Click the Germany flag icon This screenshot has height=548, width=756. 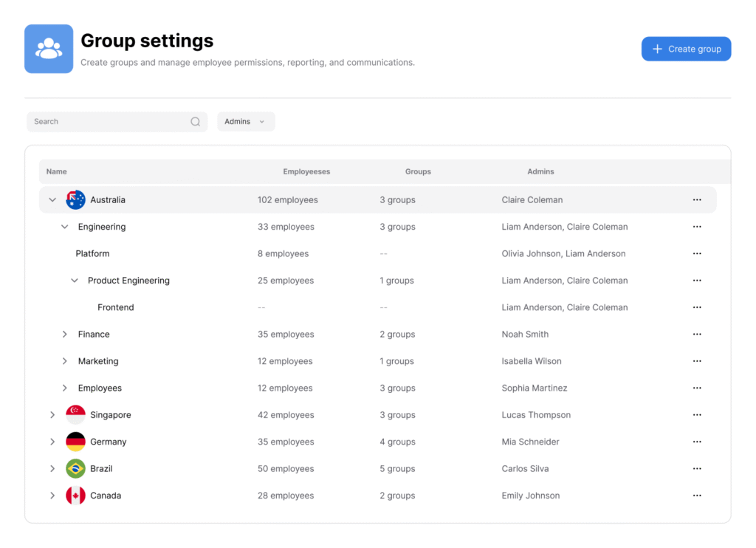[76, 442]
